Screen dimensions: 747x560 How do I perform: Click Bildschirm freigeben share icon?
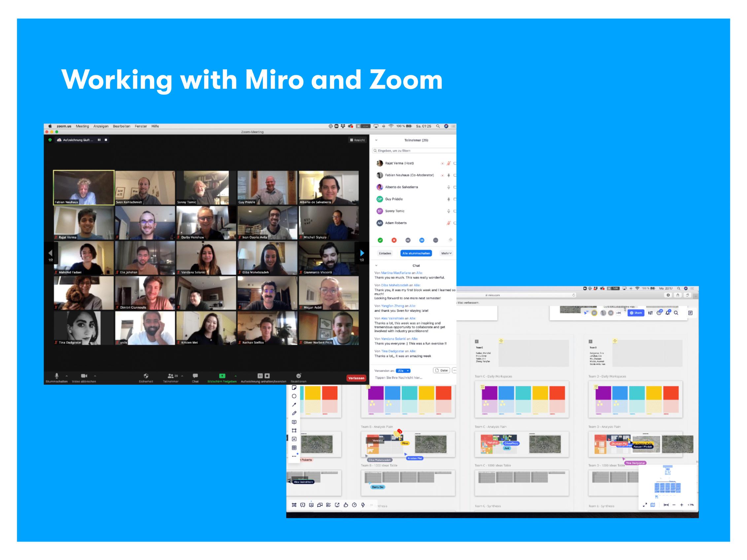(x=222, y=376)
